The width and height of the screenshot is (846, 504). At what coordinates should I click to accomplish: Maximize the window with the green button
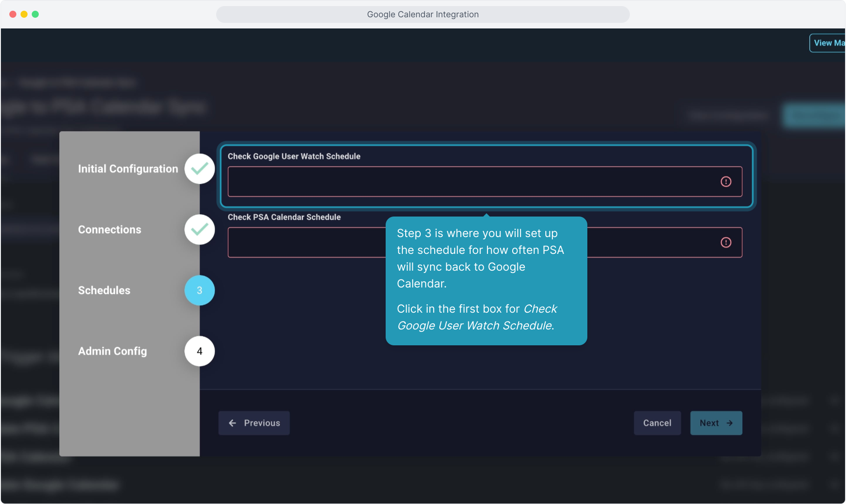point(35,14)
